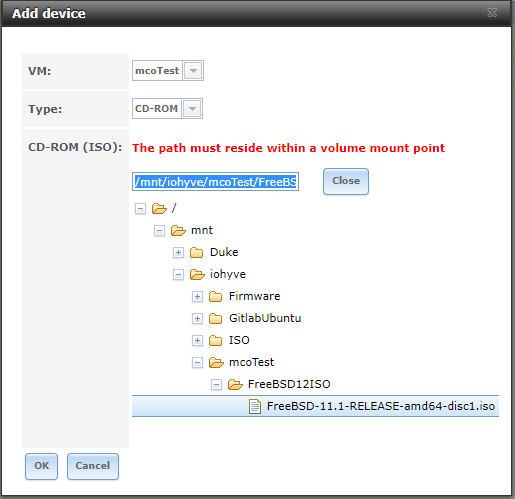
Task: Collapse the mcoTest folder node
Action: point(197,363)
